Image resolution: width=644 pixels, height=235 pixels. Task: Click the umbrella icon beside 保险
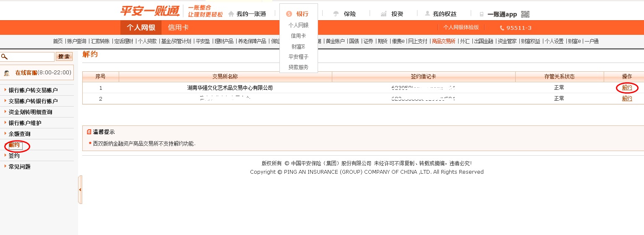[x=336, y=14]
